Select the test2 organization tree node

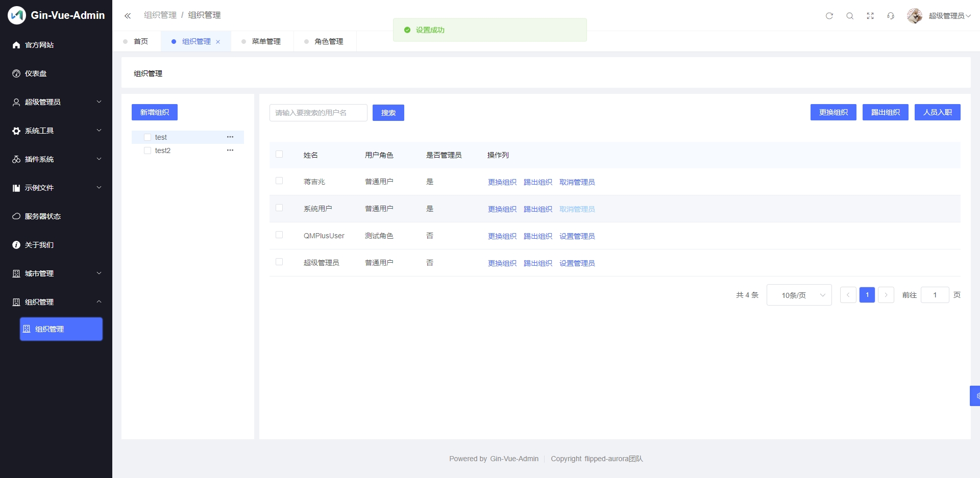point(188,150)
